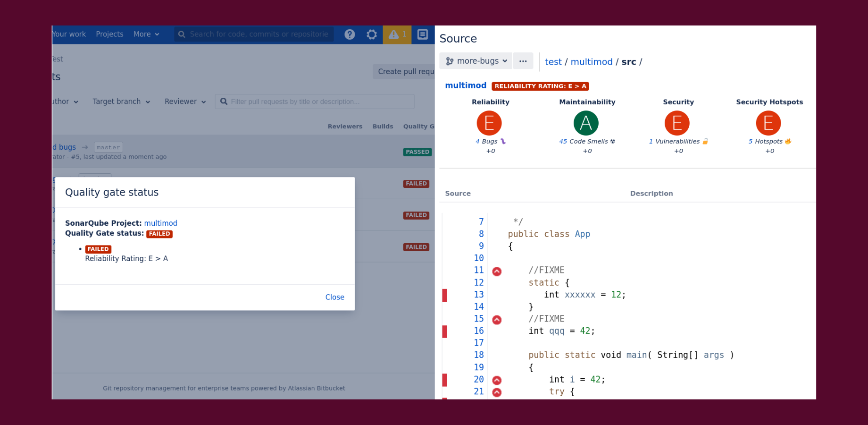Click the 'Reliability Rating: E > A' condition text
The image size is (868, 425).
click(126, 259)
